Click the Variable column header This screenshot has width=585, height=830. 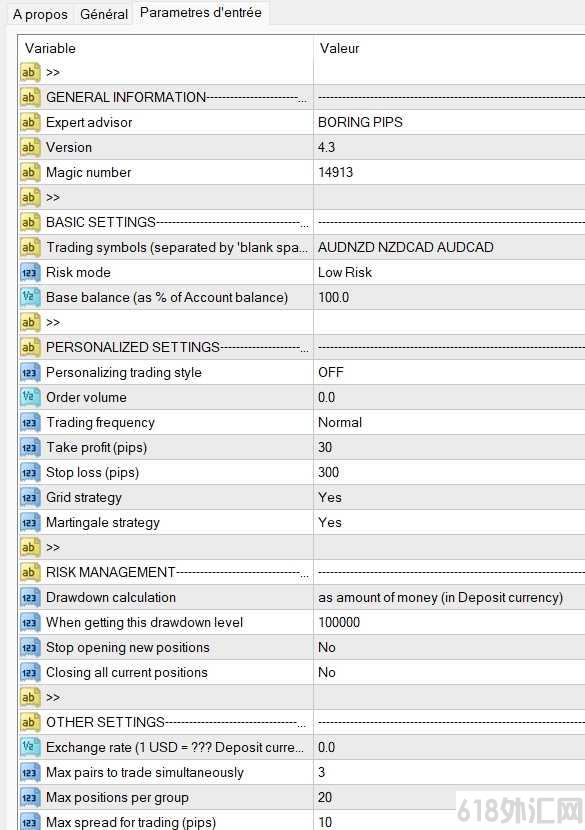tap(166, 48)
